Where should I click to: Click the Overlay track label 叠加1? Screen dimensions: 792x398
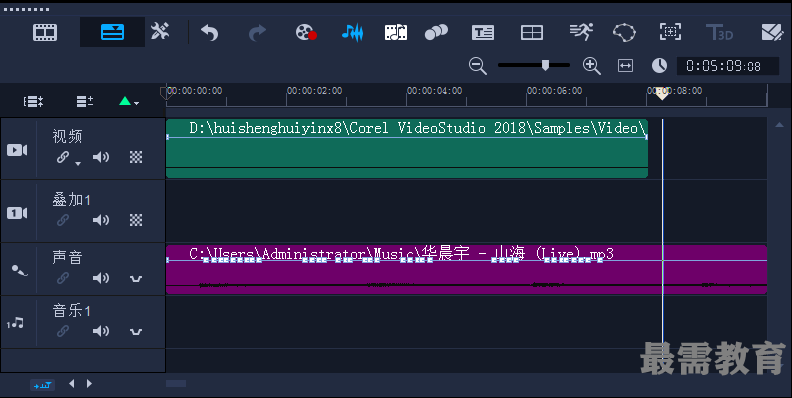71,200
